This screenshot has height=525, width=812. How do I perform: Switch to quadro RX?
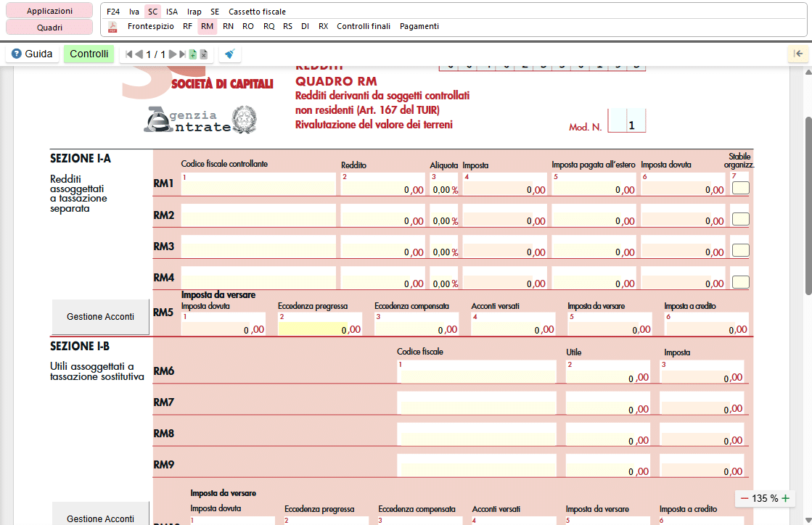coord(323,26)
